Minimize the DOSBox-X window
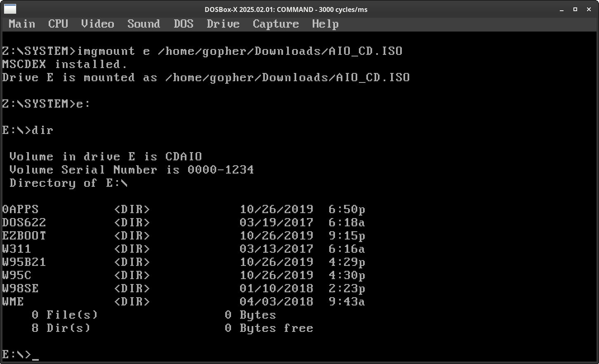Image resolution: width=599 pixels, height=364 pixels. coord(561,9)
